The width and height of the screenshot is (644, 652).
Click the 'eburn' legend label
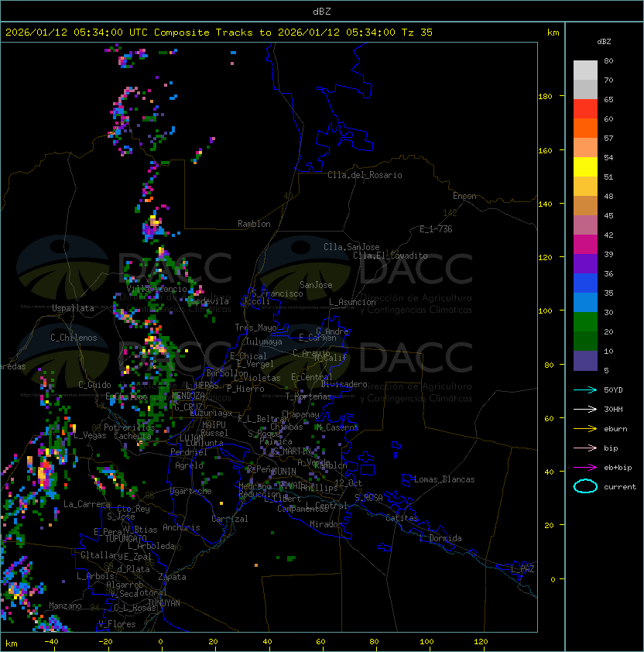click(x=615, y=429)
